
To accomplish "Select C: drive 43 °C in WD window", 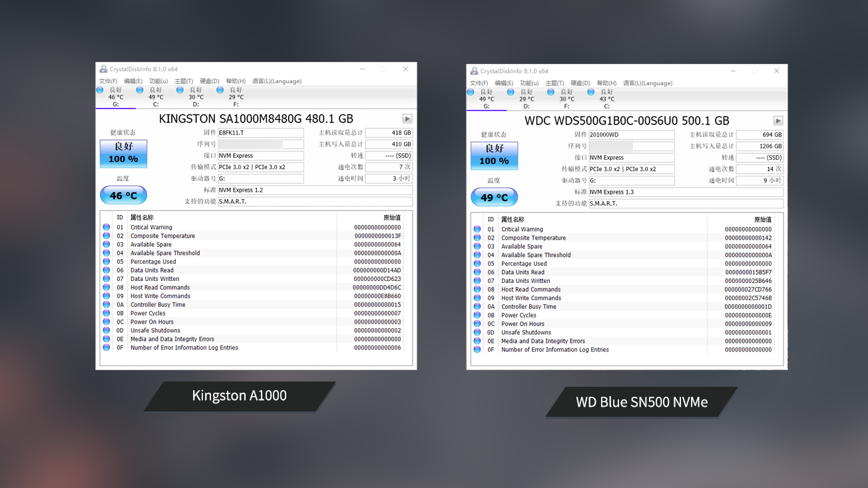I will coord(607,99).
